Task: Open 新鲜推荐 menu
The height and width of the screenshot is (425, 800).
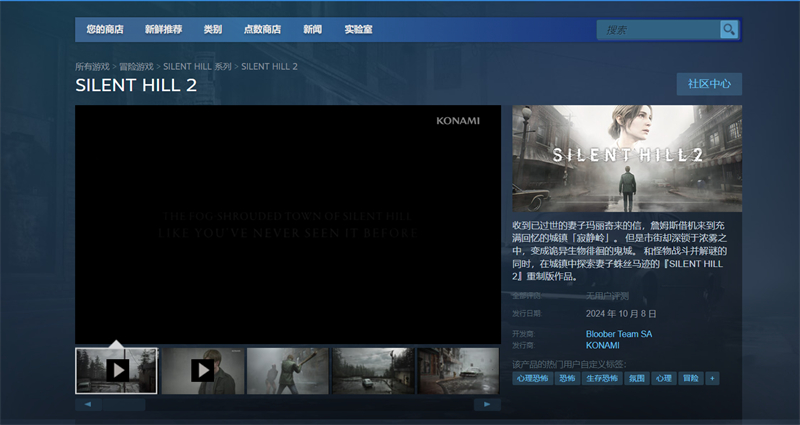Action: pos(164,30)
